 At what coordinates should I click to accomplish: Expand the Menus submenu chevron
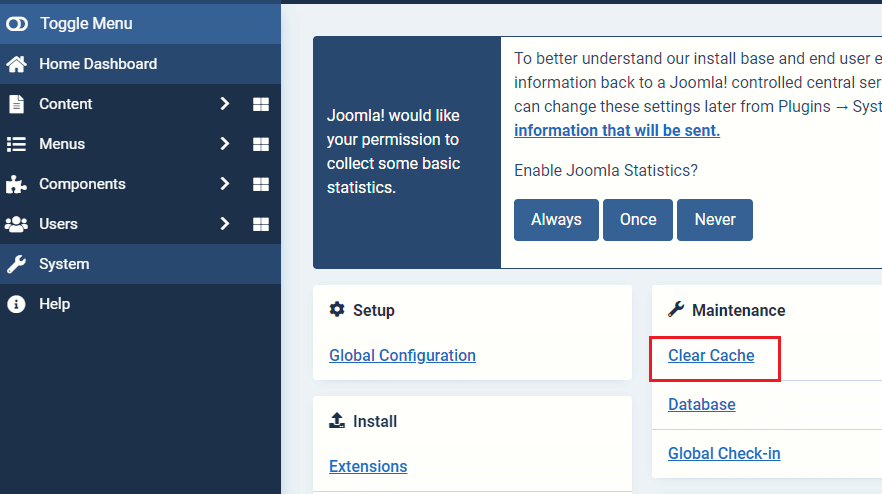[225, 144]
